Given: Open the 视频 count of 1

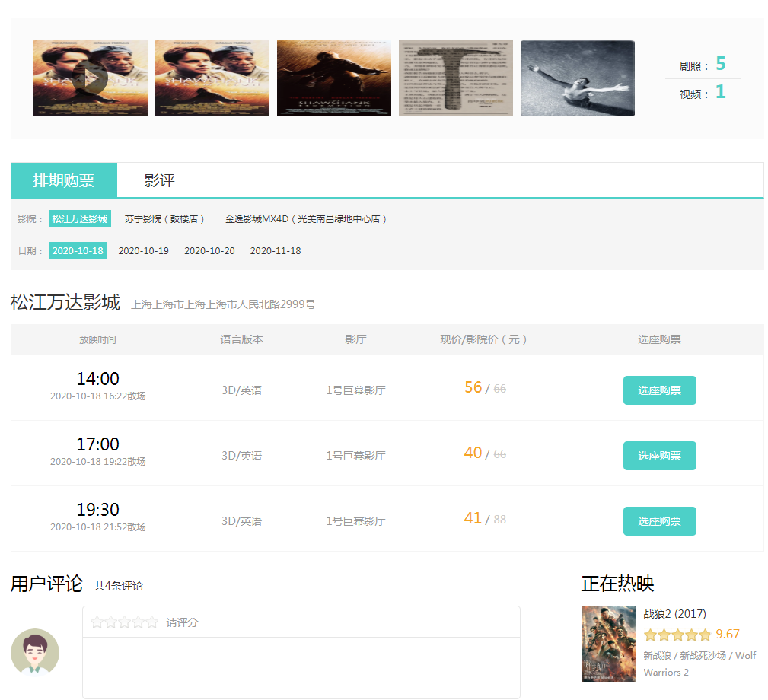Looking at the screenshot, I should (721, 92).
